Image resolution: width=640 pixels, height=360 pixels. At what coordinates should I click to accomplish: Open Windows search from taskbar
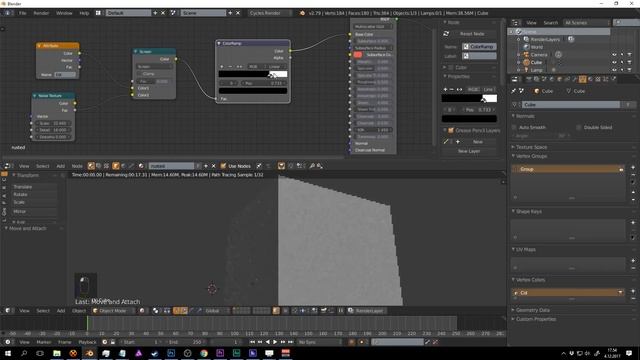[24, 353]
